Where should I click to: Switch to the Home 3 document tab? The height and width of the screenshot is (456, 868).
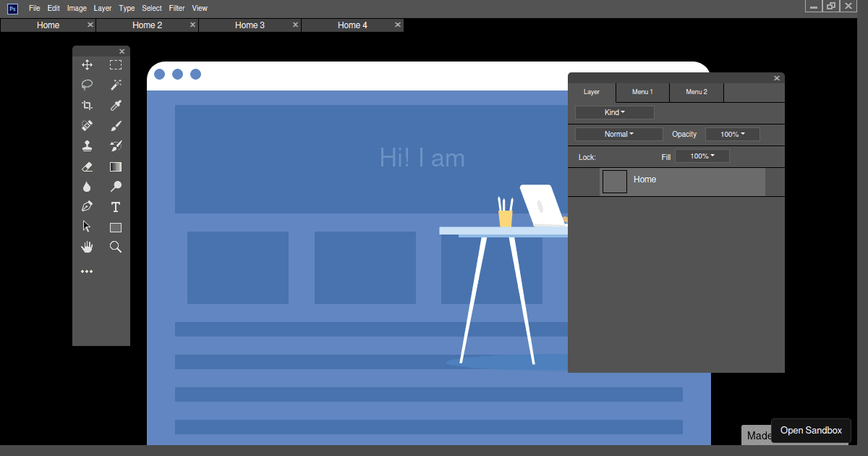coord(250,25)
